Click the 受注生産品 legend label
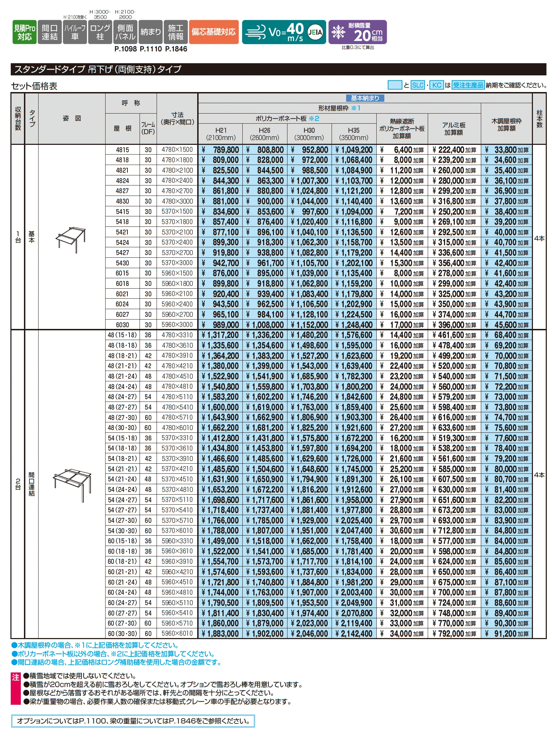The width and height of the screenshot is (560, 736). pos(468,85)
